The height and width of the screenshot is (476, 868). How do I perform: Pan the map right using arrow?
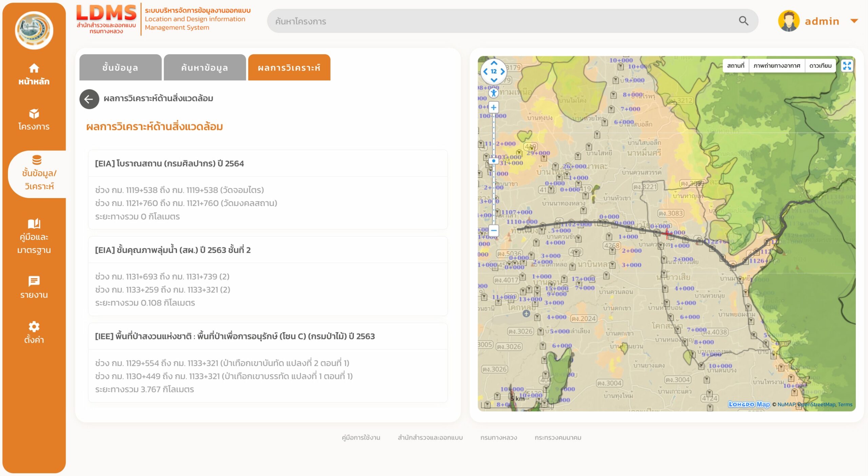point(503,72)
